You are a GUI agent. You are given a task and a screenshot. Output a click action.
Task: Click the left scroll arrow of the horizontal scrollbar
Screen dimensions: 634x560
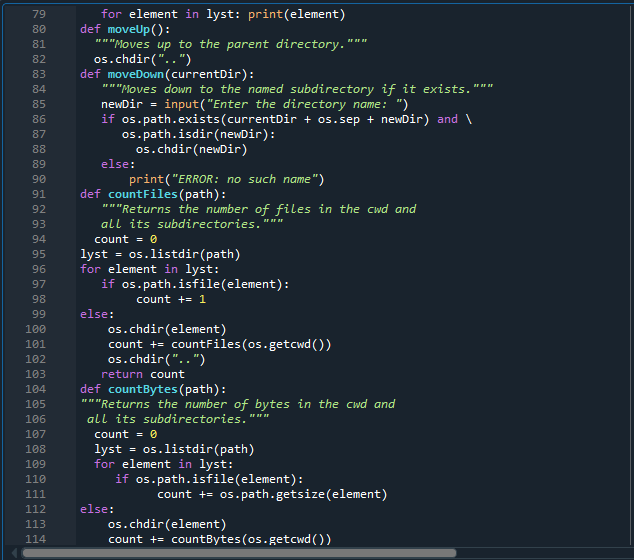point(14,553)
